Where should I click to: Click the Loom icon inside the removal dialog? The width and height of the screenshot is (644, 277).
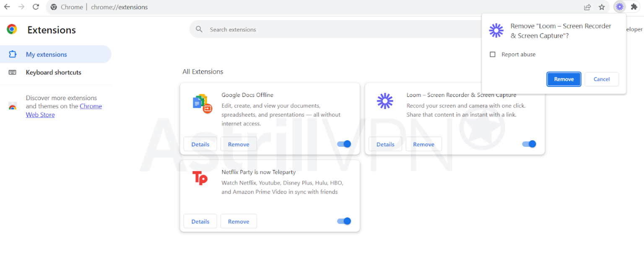coord(496,30)
